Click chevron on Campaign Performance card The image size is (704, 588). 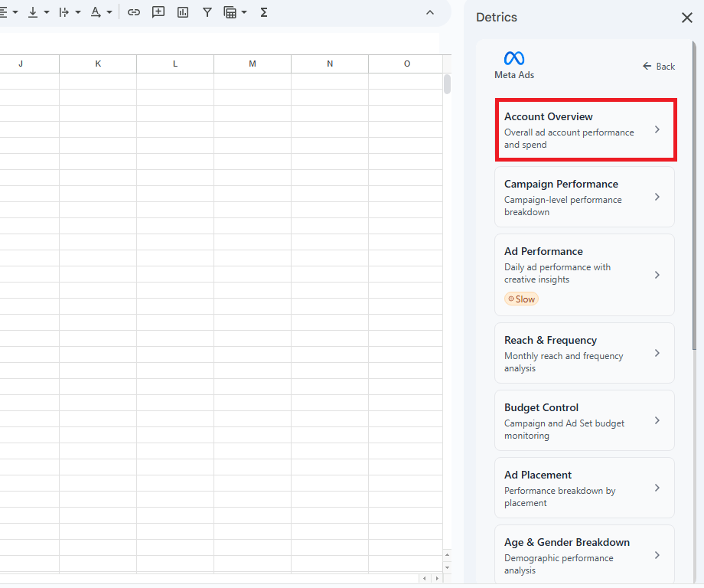pyautogui.click(x=657, y=197)
